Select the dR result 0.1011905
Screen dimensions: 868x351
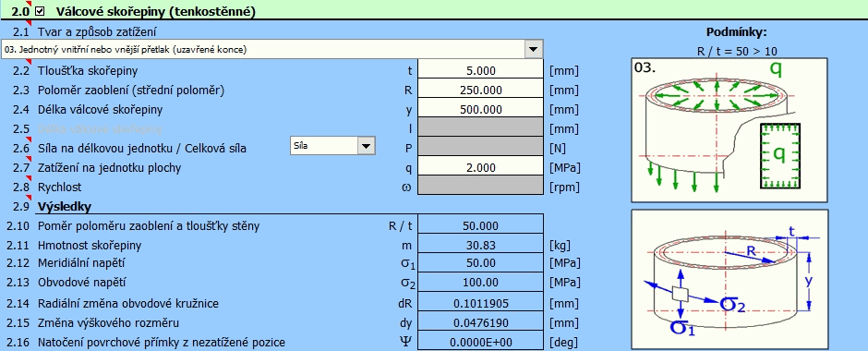pyautogui.click(x=480, y=303)
